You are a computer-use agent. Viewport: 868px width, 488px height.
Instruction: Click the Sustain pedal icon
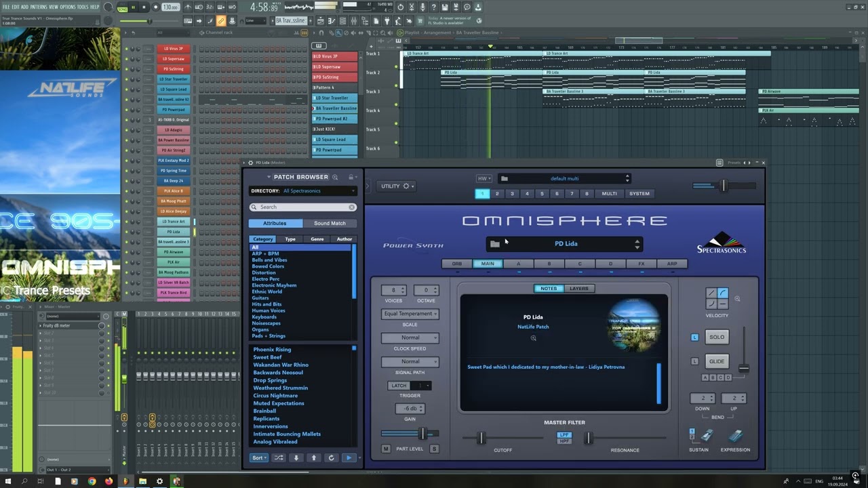(707, 436)
